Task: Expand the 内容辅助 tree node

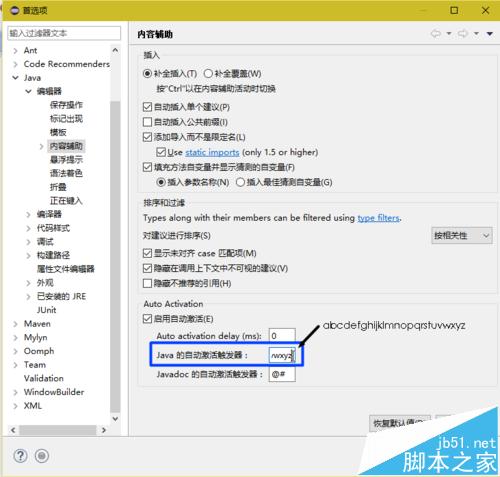Action: (x=41, y=146)
